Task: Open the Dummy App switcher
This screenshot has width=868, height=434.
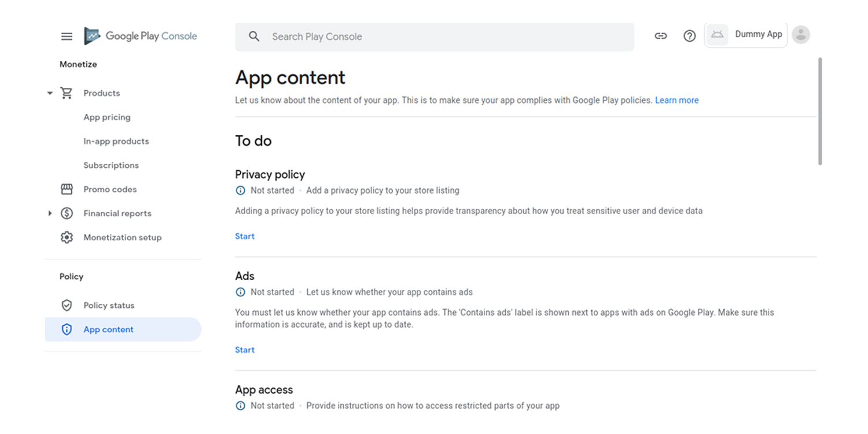Action: pyautogui.click(x=746, y=34)
